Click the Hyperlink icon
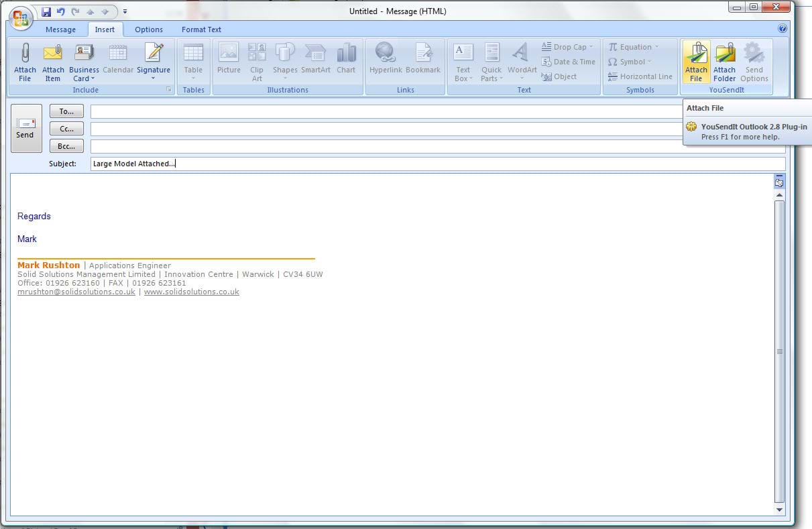Screen dimensions: 812x529 [385, 60]
